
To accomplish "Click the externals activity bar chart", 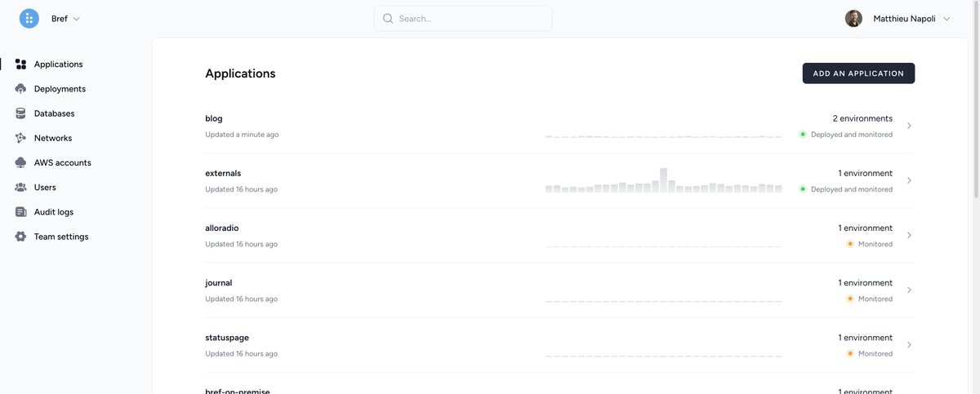I will (663, 180).
